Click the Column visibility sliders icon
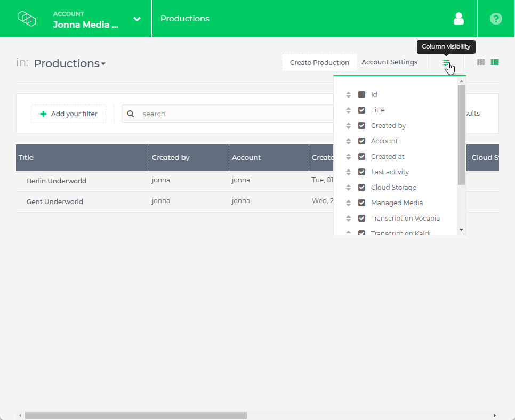 pos(446,62)
